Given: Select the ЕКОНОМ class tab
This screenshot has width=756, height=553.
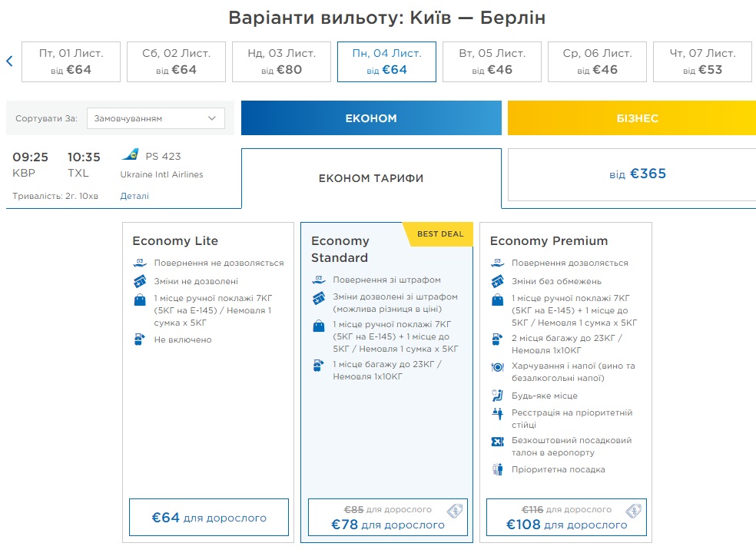Looking at the screenshot, I should (371, 118).
